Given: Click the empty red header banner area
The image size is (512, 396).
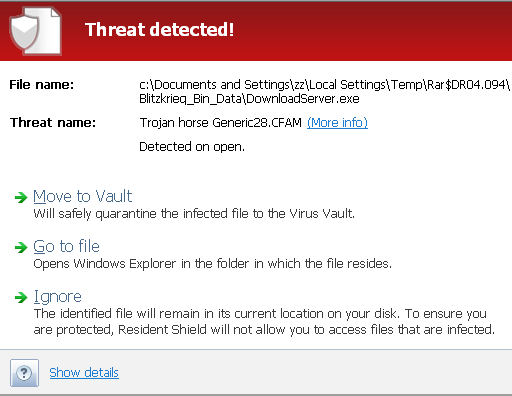Looking at the screenshot, I should click(x=373, y=31).
